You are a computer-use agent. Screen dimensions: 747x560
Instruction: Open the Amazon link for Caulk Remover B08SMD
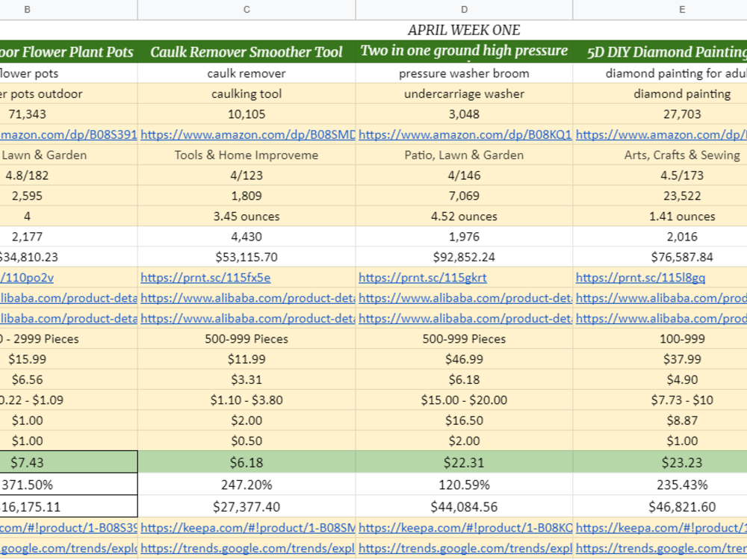click(247, 134)
